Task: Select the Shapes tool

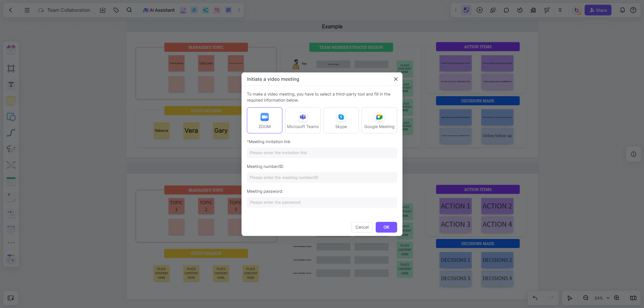Action: coord(11,117)
